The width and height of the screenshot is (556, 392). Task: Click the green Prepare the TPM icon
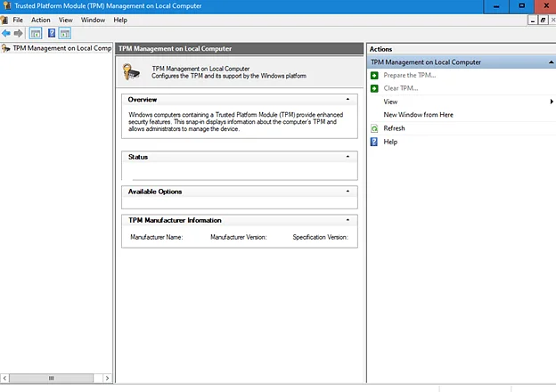(x=374, y=75)
